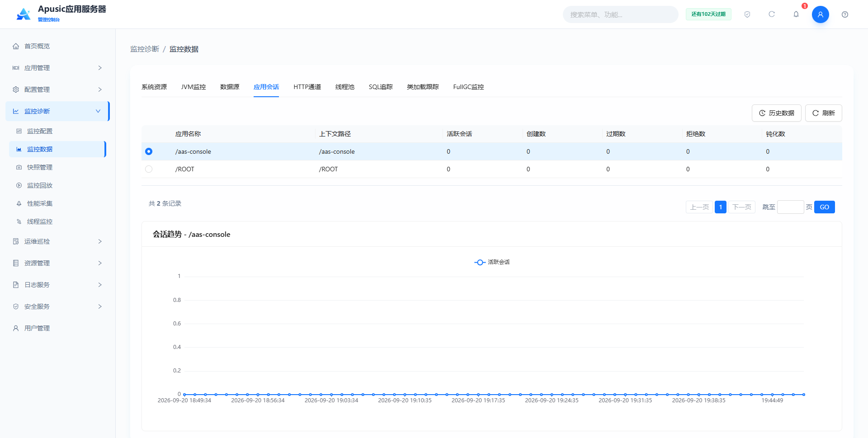The image size is (868, 438).
Task: Open the shield security icon in header
Action: [x=747, y=14]
